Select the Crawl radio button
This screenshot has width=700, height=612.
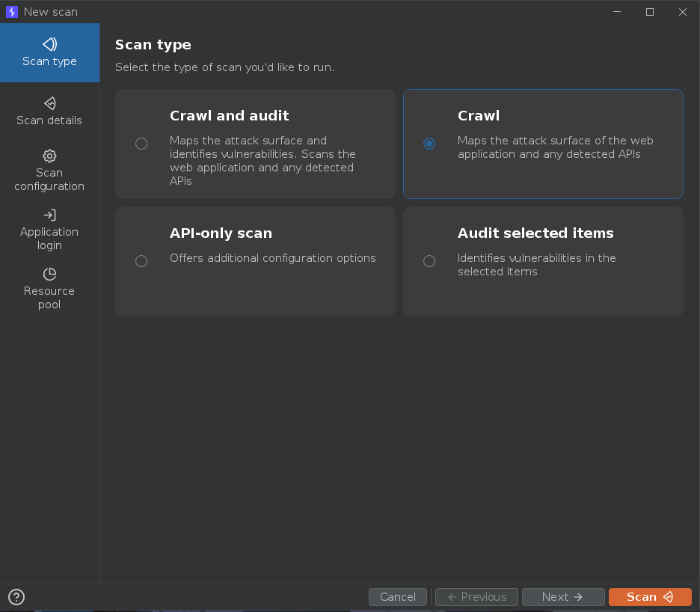pyautogui.click(x=429, y=144)
